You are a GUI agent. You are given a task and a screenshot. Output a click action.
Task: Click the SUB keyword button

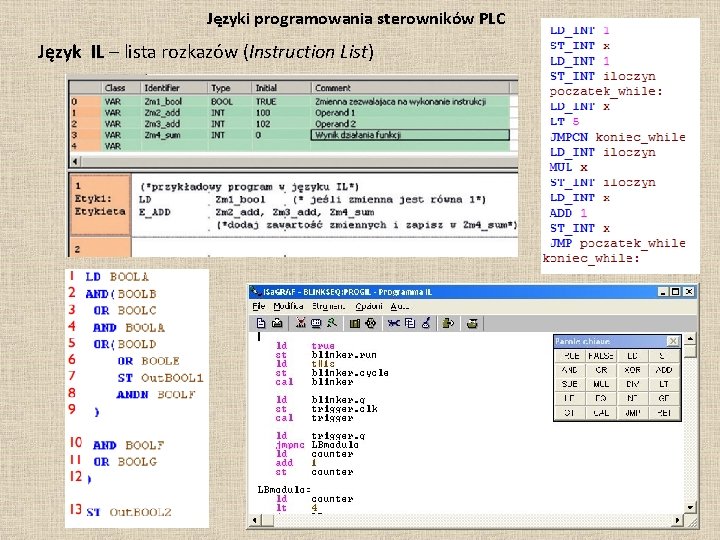[x=570, y=384]
